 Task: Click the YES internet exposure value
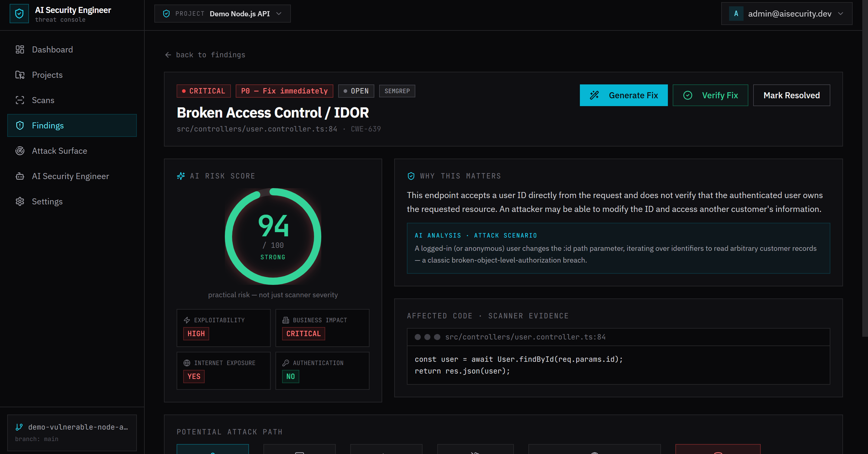click(x=194, y=377)
